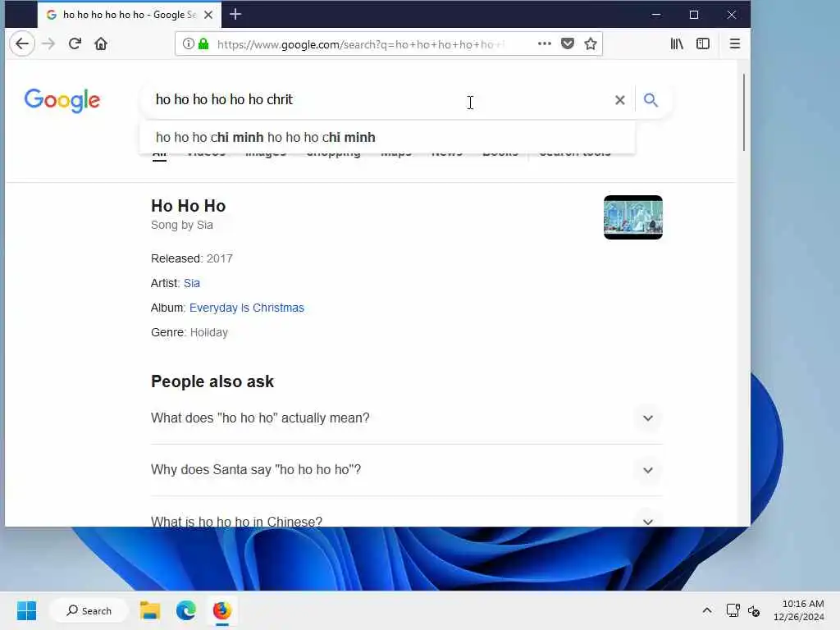Screen dimensions: 840x630
Task: View the secure connection padlock
Action: [x=203, y=43]
